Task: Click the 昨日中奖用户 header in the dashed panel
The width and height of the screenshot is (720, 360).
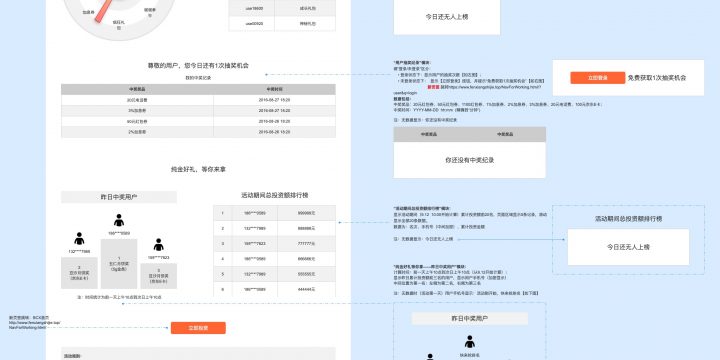Action: coord(469,319)
